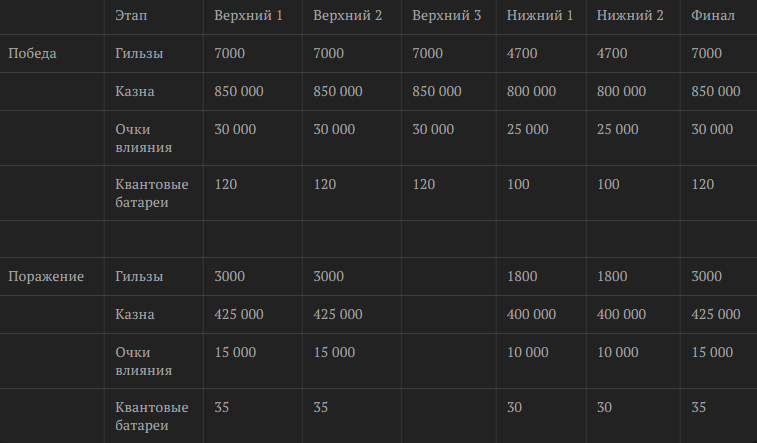Click the "Финал" column header
This screenshot has width=757, height=443.
point(713,16)
